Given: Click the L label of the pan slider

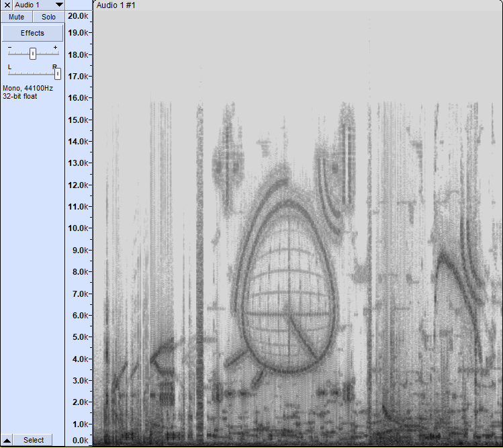Looking at the screenshot, I should (x=9, y=67).
